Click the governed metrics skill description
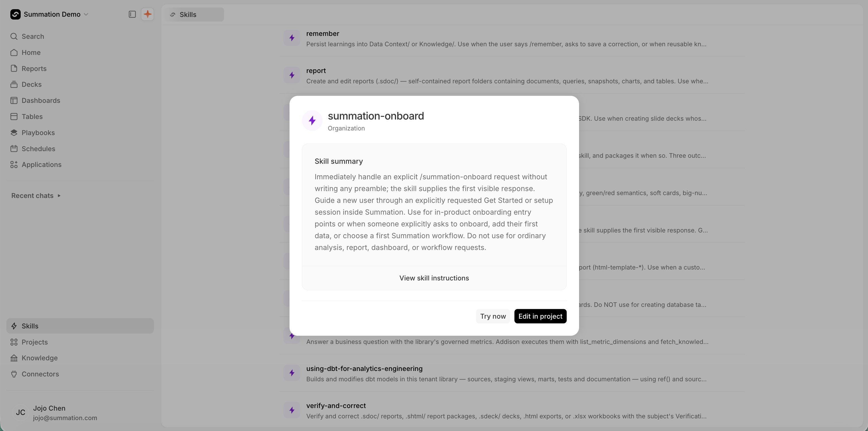The image size is (868, 431). (507, 342)
